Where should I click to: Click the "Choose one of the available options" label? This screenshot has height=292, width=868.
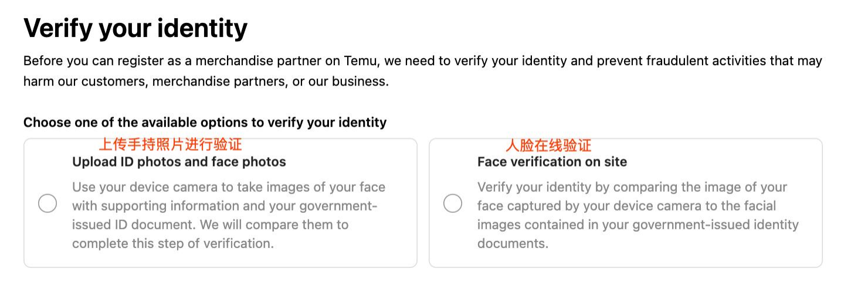(205, 123)
